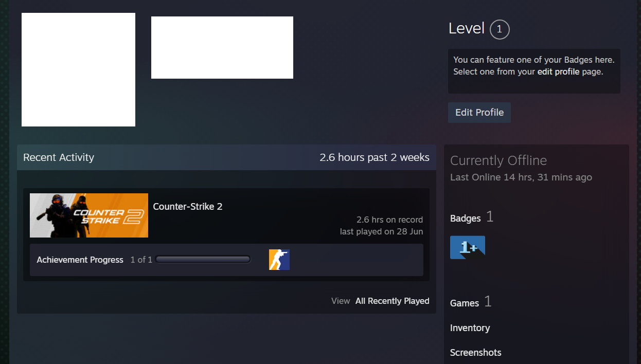This screenshot has width=641, height=364.
Task: Click '2.6 hours past 2 weeks' text
Action: pos(375,157)
